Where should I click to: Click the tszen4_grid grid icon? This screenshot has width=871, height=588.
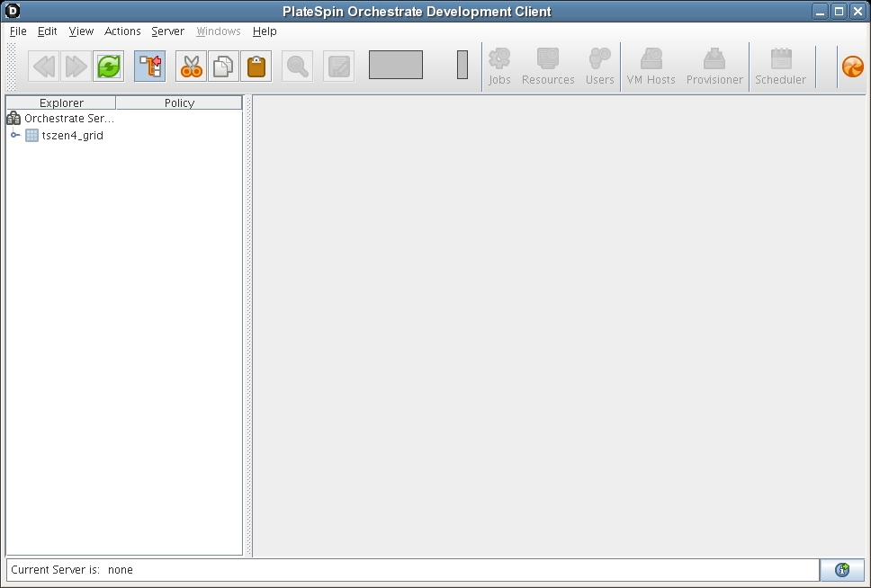pos(31,136)
